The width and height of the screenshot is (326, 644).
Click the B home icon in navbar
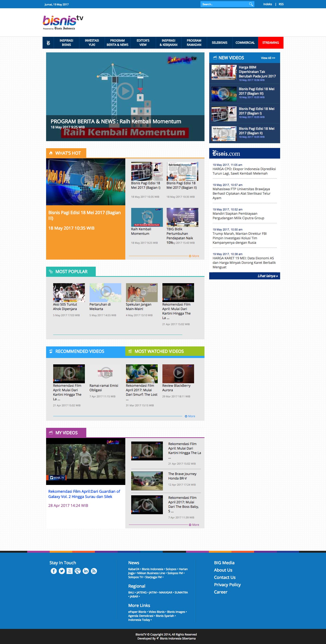click(48, 43)
